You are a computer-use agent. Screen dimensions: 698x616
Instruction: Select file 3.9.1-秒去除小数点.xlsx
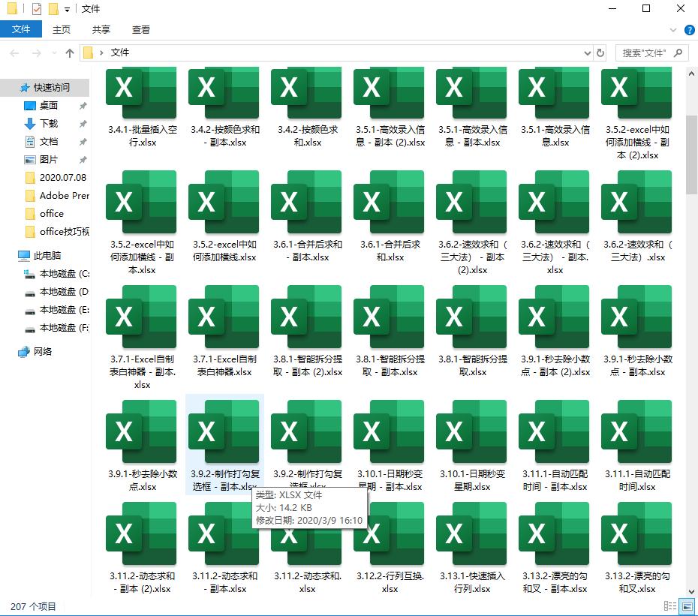click(142, 445)
